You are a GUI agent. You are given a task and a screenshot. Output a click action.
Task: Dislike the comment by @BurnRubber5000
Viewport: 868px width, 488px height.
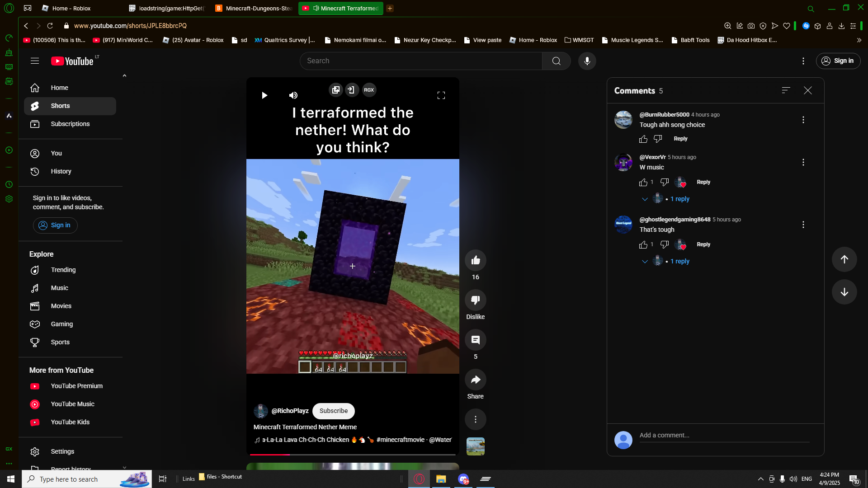(x=658, y=139)
